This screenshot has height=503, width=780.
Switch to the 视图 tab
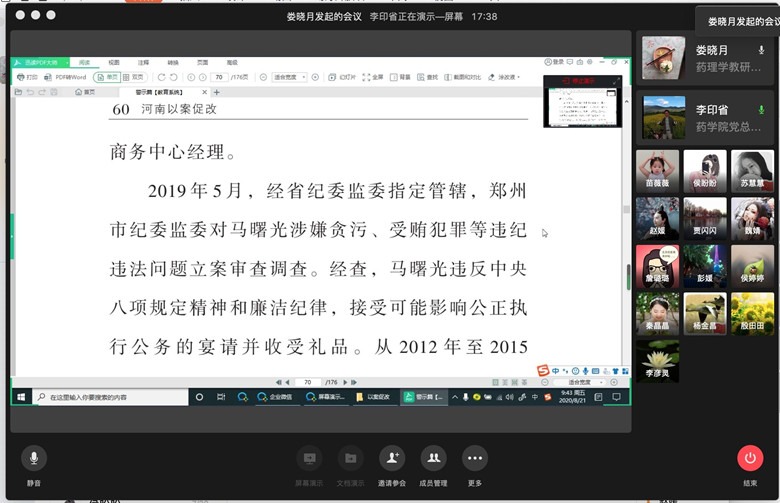[114, 62]
